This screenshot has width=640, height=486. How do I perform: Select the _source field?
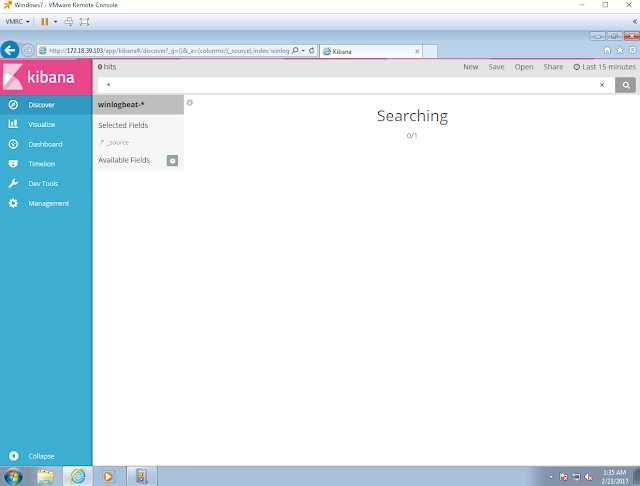pos(118,142)
